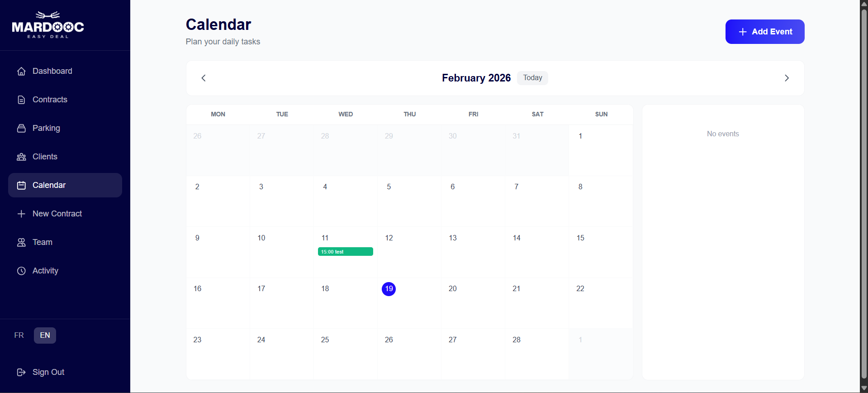
Task: Select February 8 cell
Action: [601, 201]
